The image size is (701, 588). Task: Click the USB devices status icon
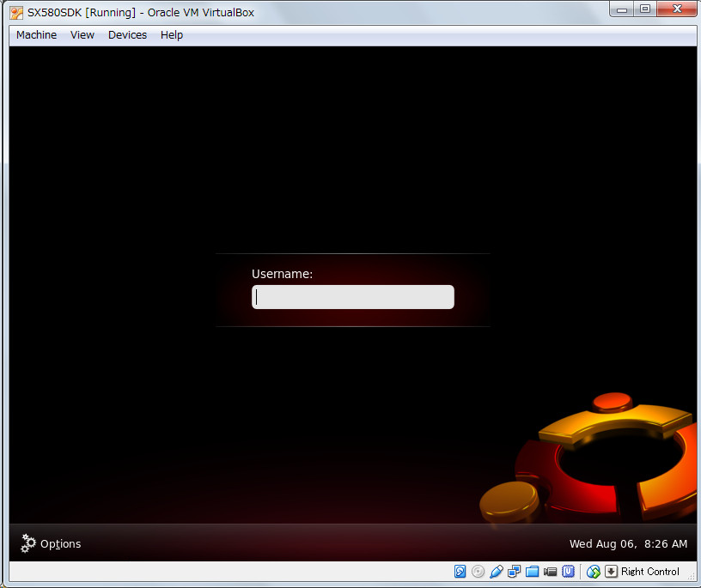497,572
